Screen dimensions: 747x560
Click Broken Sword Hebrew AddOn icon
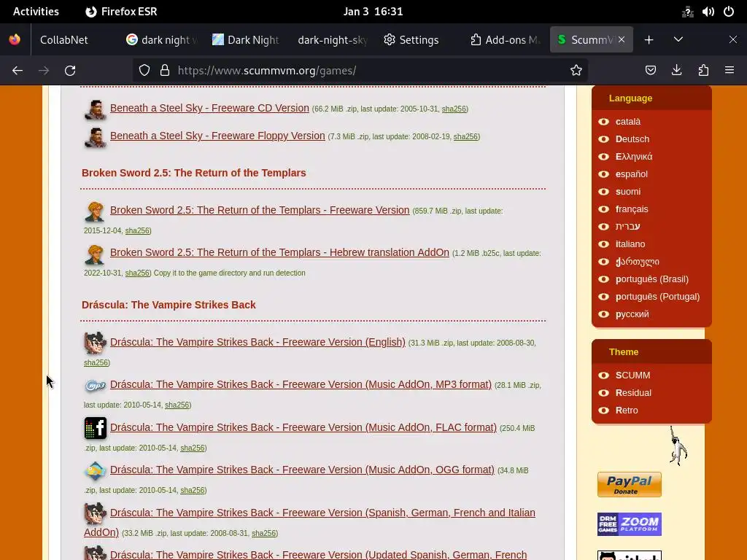94,254
